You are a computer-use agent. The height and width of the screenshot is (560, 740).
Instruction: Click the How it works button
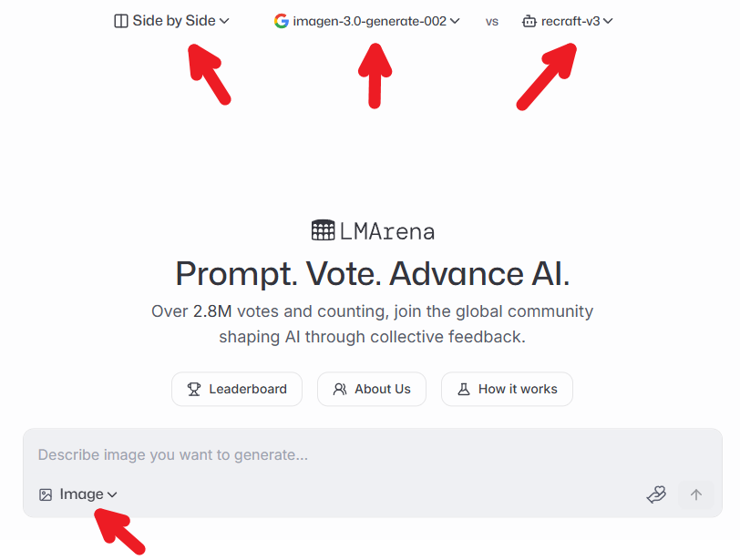tap(508, 389)
